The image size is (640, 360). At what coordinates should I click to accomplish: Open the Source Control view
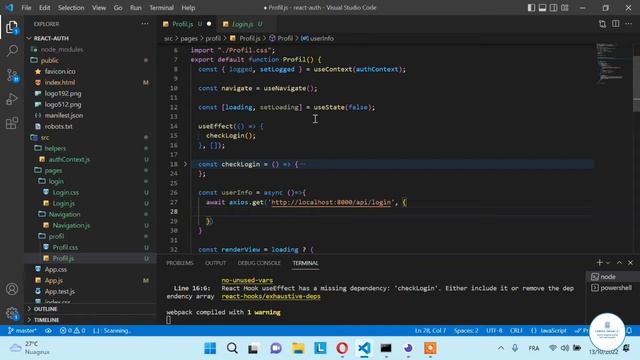pos(12,75)
